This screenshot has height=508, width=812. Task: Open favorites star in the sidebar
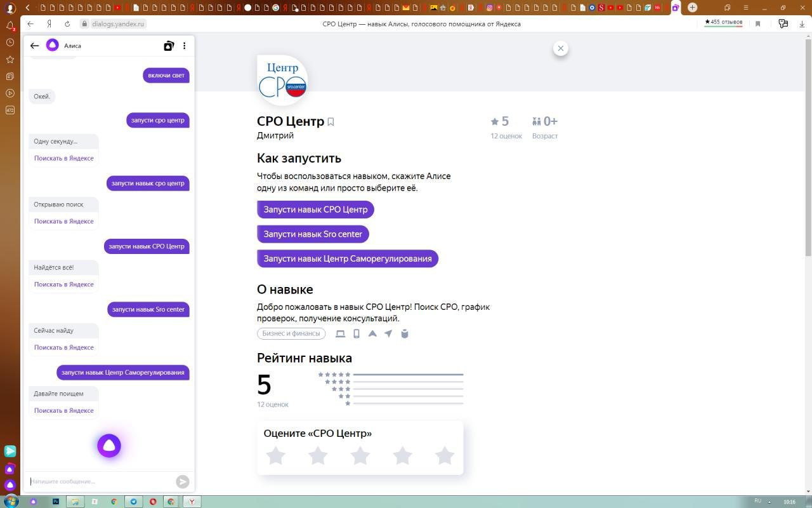click(x=10, y=59)
